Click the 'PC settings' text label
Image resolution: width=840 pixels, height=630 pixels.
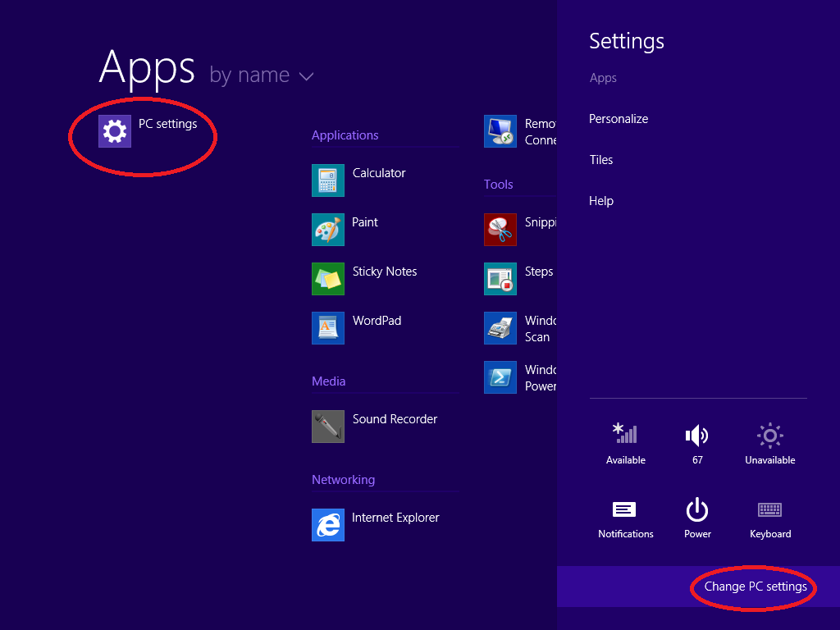167,124
